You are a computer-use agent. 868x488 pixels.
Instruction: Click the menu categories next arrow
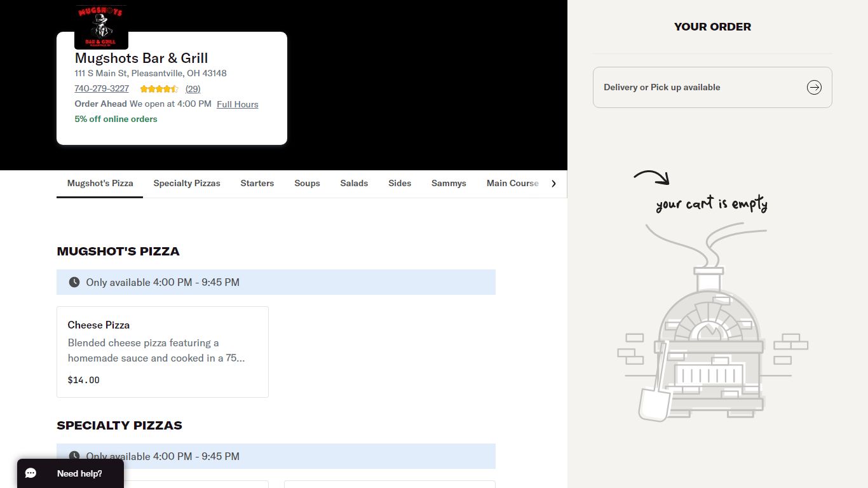click(553, 184)
